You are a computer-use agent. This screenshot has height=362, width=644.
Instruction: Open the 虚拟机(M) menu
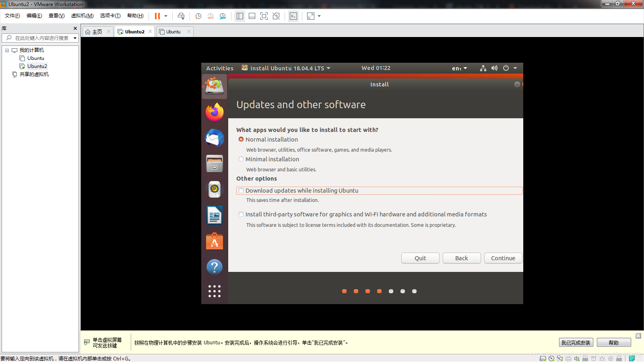(82, 16)
